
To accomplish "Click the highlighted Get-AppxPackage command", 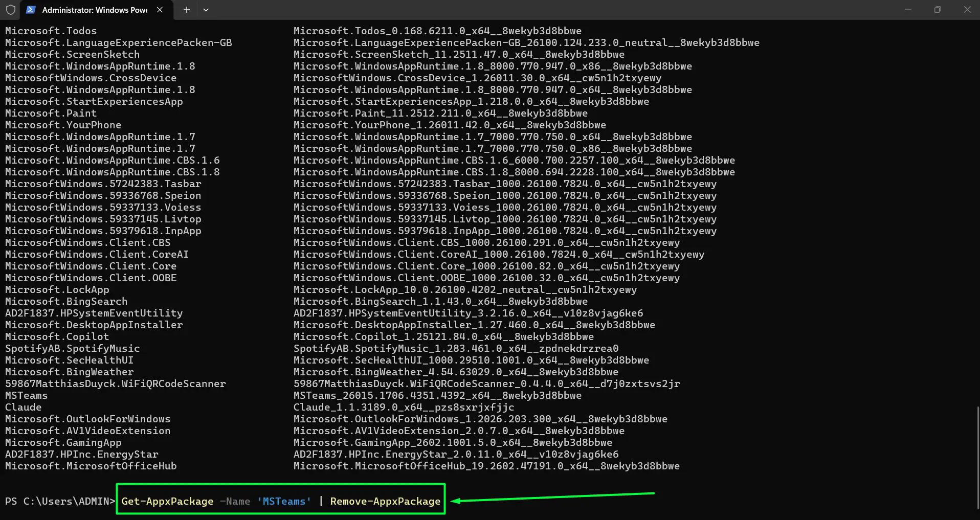I will tap(167, 501).
